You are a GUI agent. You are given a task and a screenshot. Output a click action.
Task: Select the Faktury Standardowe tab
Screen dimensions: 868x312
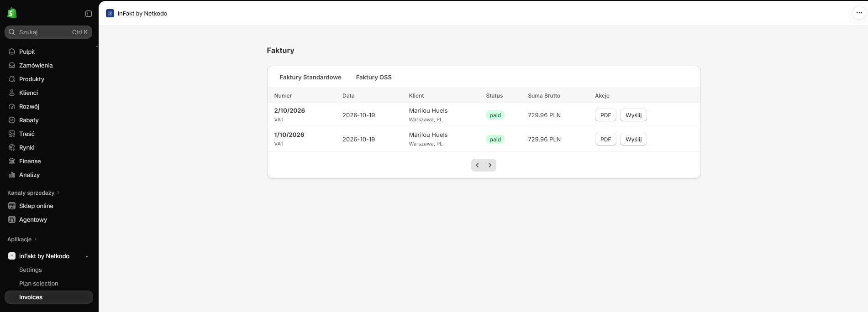click(x=310, y=77)
